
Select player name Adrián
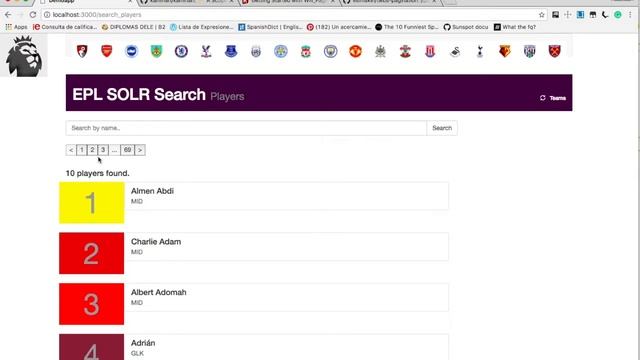point(143,343)
